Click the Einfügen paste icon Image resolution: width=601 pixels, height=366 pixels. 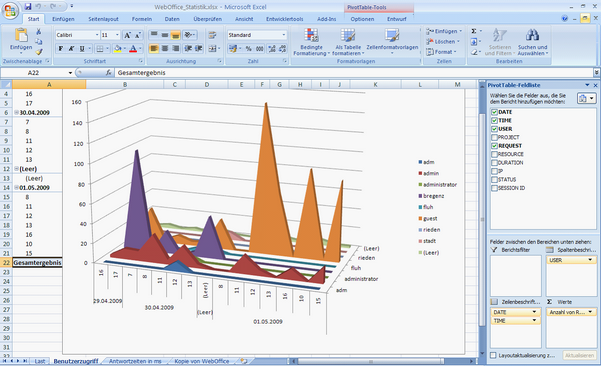[21, 36]
